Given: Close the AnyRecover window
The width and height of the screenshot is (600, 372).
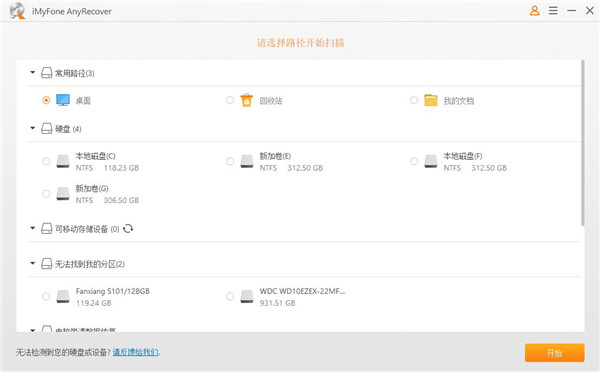Looking at the screenshot, I should [x=590, y=11].
